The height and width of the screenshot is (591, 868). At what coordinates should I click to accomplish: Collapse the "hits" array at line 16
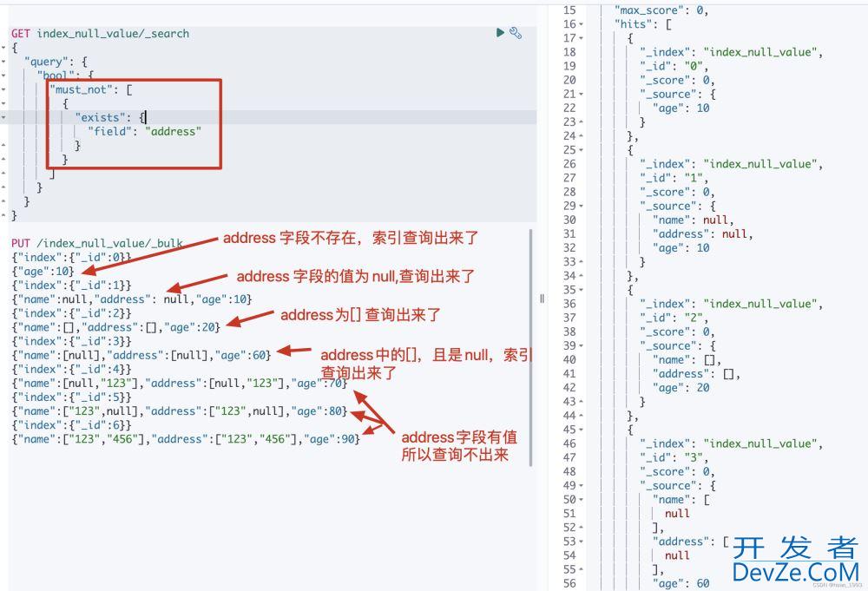582,24
